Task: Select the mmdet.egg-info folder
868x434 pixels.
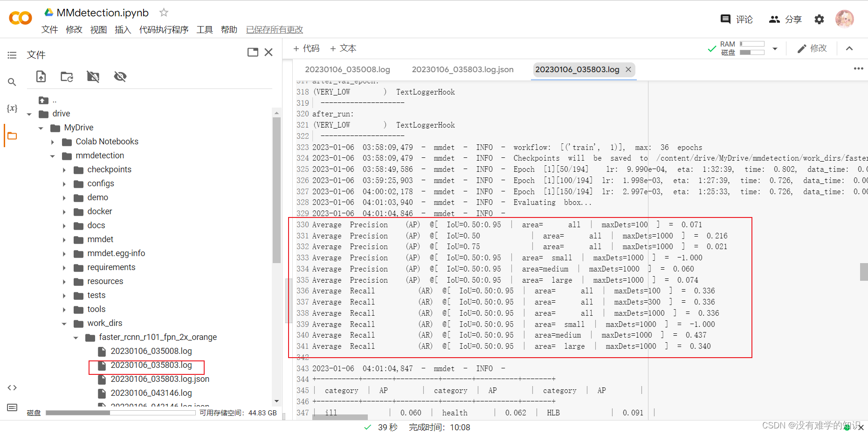Action: (x=116, y=253)
